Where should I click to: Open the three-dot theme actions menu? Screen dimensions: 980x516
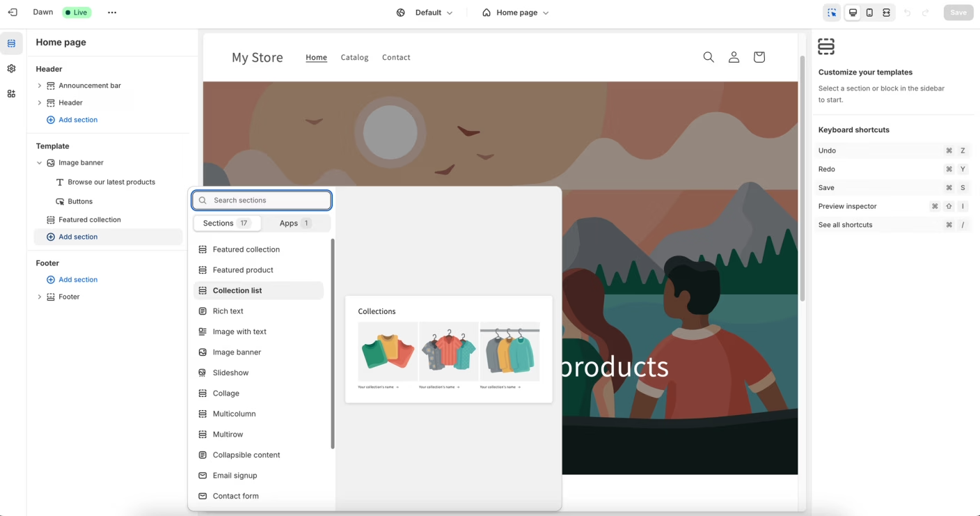[112, 13]
